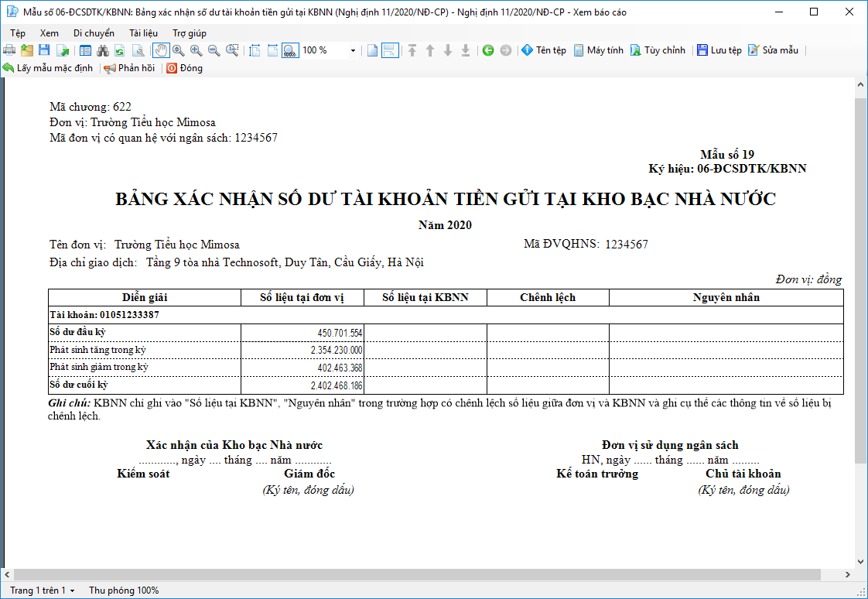Click the Nguyên nhân column header
This screenshot has width=868, height=599.
pos(726,297)
